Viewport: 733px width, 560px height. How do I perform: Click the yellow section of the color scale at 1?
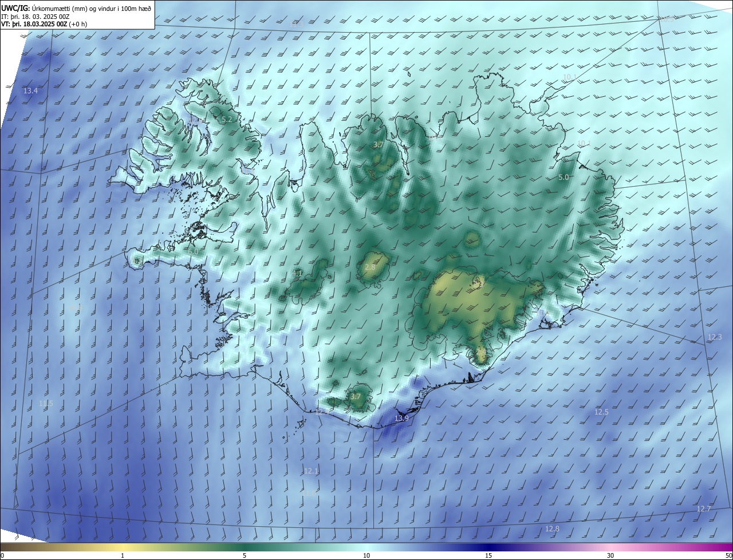pyautogui.click(x=123, y=547)
